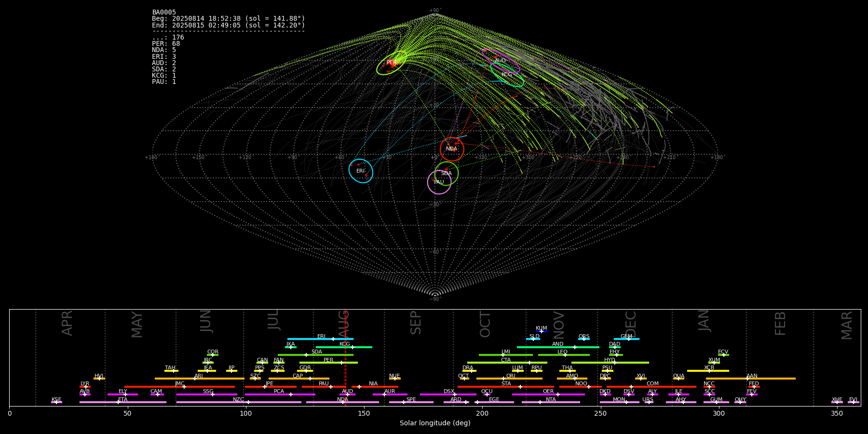Select the ARI orange shower bar
This screenshot has height=434, width=868.
199,379
